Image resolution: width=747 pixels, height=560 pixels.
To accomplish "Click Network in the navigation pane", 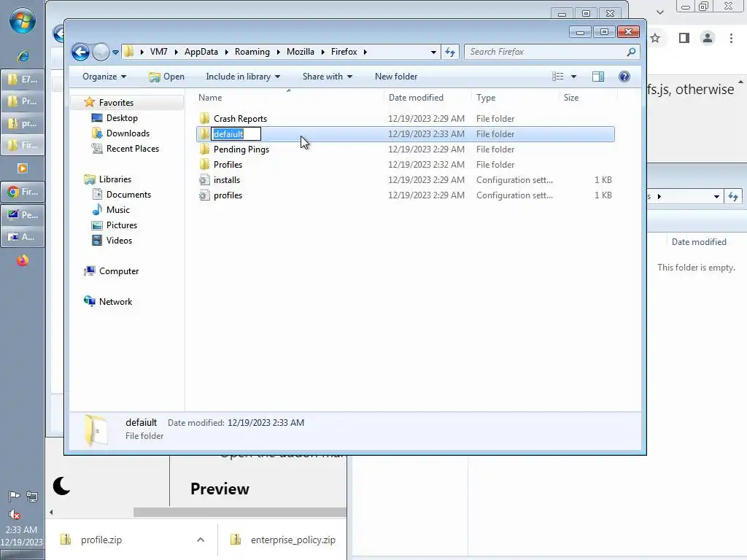I will point(115,301).
